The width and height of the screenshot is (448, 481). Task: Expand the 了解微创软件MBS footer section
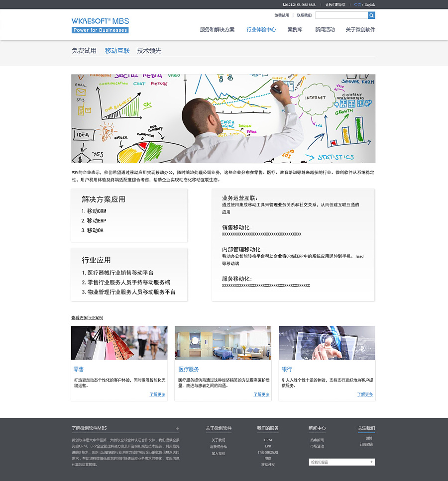click(177, 428)
